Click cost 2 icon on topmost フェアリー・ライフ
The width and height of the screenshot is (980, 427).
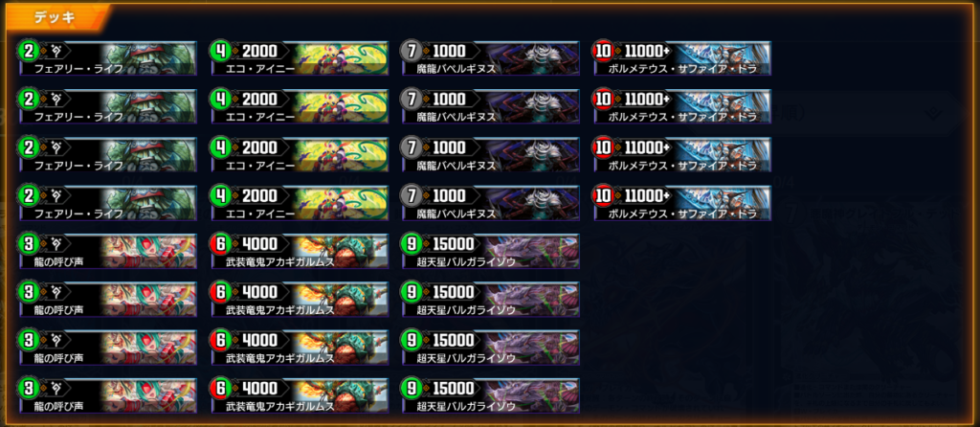tap(29, 52)
